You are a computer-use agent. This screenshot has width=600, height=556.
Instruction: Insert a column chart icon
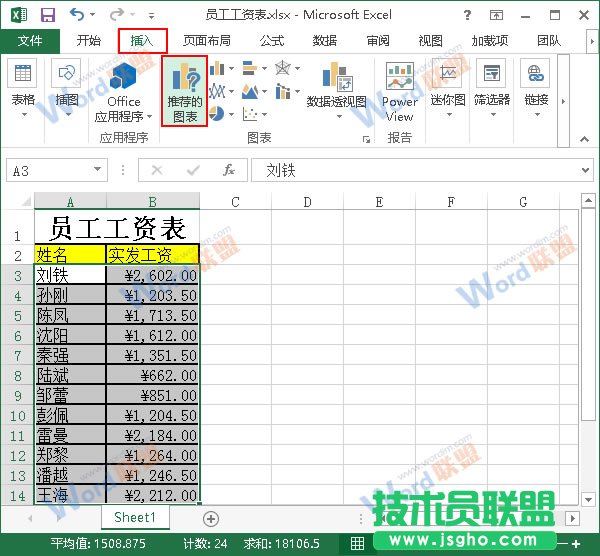pyautogui.click(x=217, y=68)
